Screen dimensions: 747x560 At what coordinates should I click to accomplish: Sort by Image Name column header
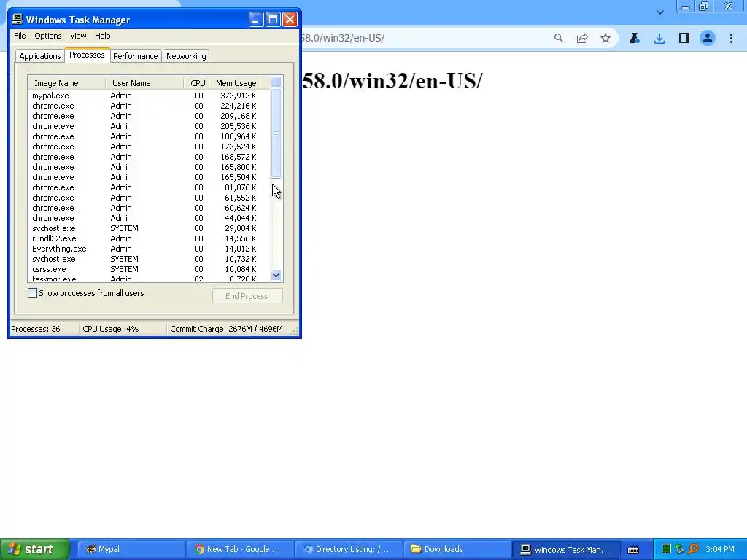(x=67, y=83)
